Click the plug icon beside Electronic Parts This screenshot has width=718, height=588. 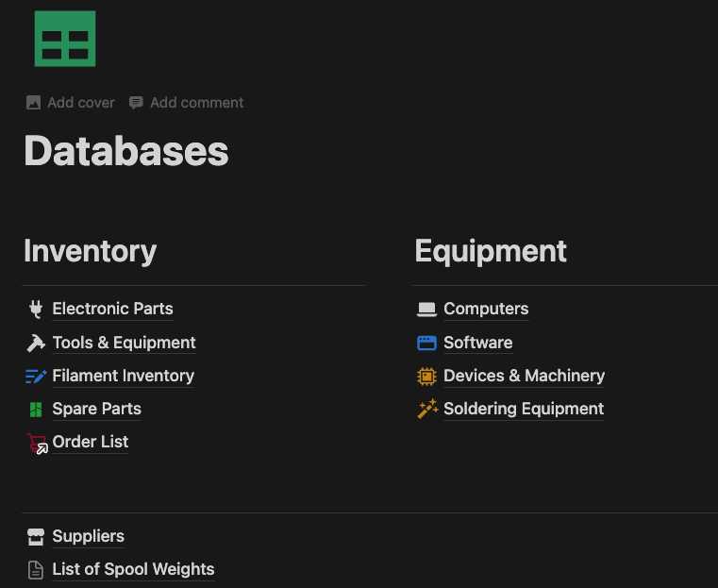point(36,310)
